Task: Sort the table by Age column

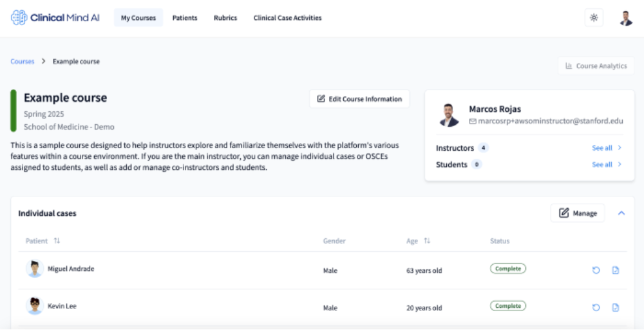Action: pos(427,241)
